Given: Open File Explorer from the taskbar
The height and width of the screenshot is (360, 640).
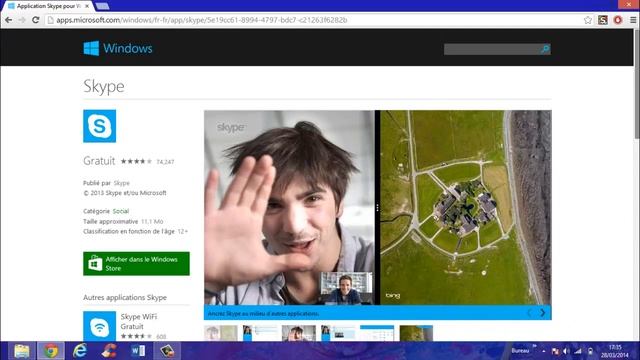Looking at the screenshot, I should 21,351.
